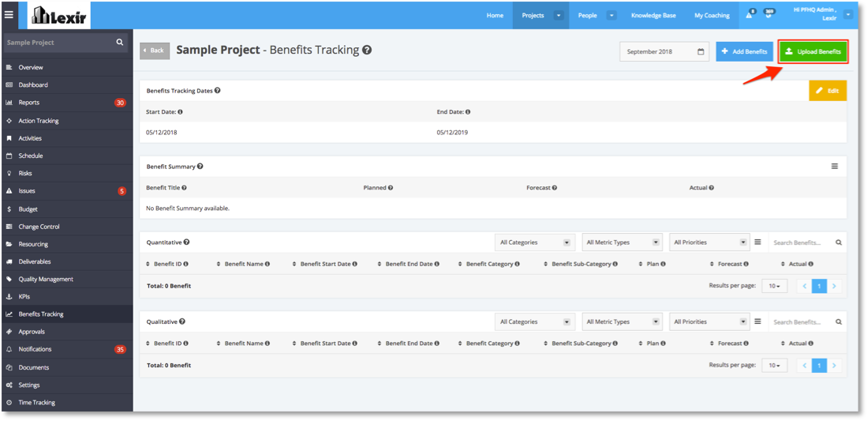Expand the People dropdown arrow in header
868x421 pixels.
[612, 16]
